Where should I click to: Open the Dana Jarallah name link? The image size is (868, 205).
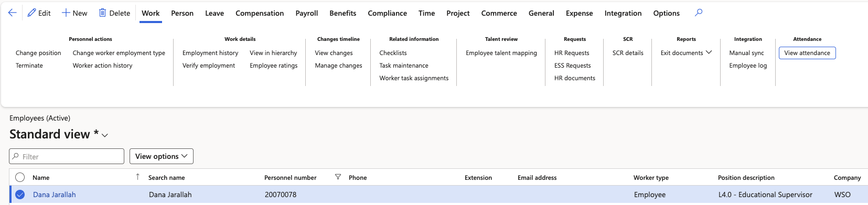coord(55,195)
